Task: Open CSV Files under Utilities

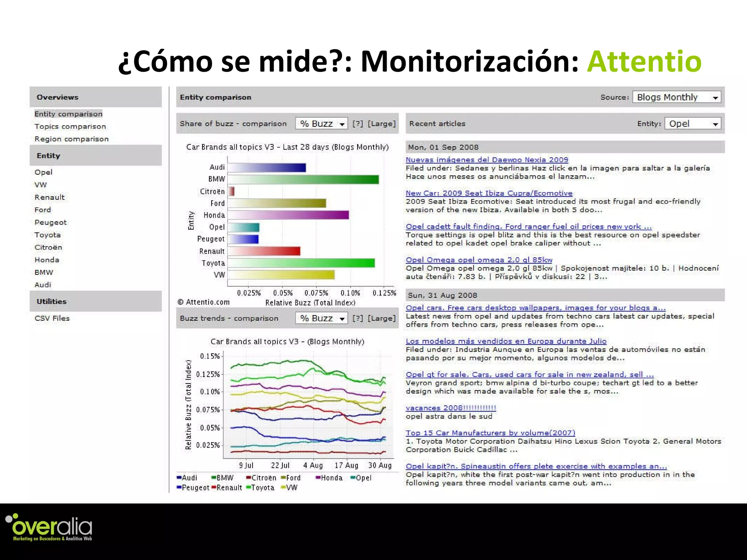Action: tap(52, 318)
